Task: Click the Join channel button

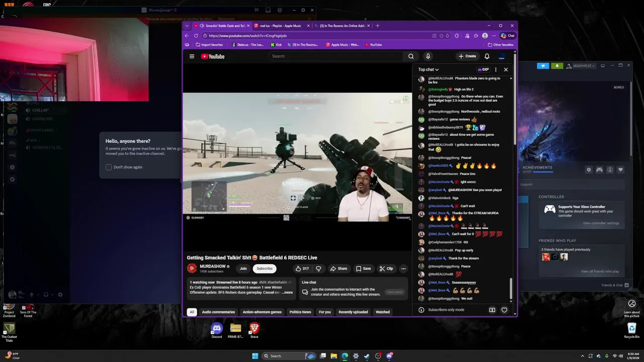Action: click(x=243, y=268)
